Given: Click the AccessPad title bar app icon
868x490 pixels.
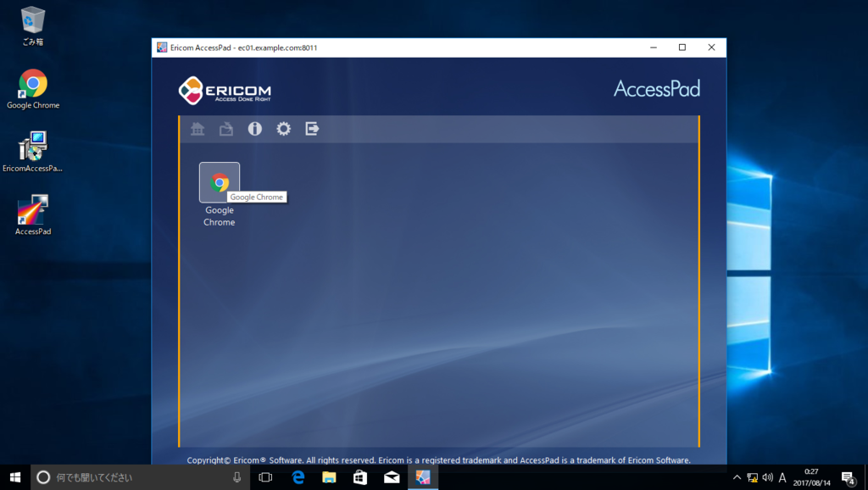Looking at the screenshot, I should [162, 47].
